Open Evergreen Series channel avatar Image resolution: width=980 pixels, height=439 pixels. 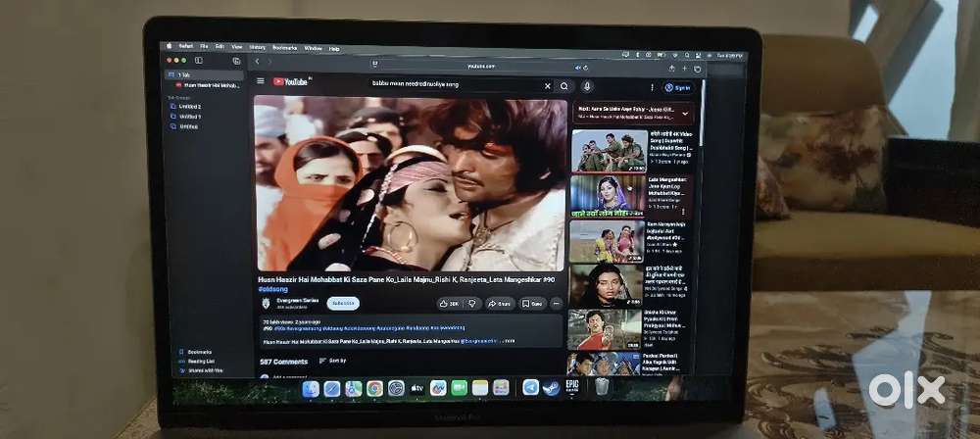[x=267, y=304]
